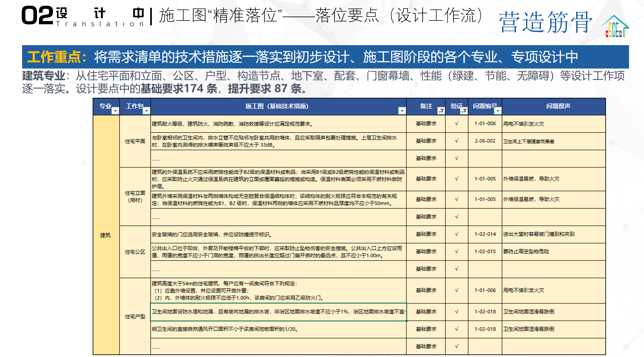Click the cell starting 安全玻璃的门应选用
The width and height of the screenshot is (644, 357).
278,235
